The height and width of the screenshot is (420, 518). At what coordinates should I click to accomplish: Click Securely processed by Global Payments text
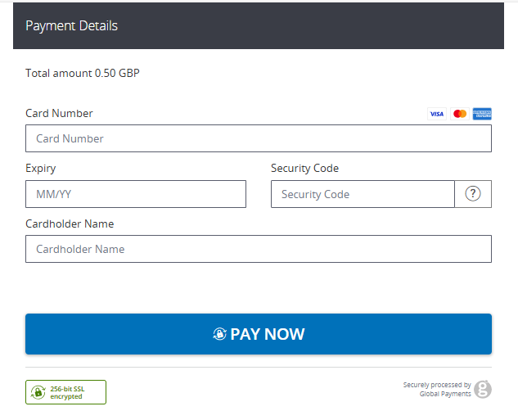pyautogui.click(x=437, y=389)
